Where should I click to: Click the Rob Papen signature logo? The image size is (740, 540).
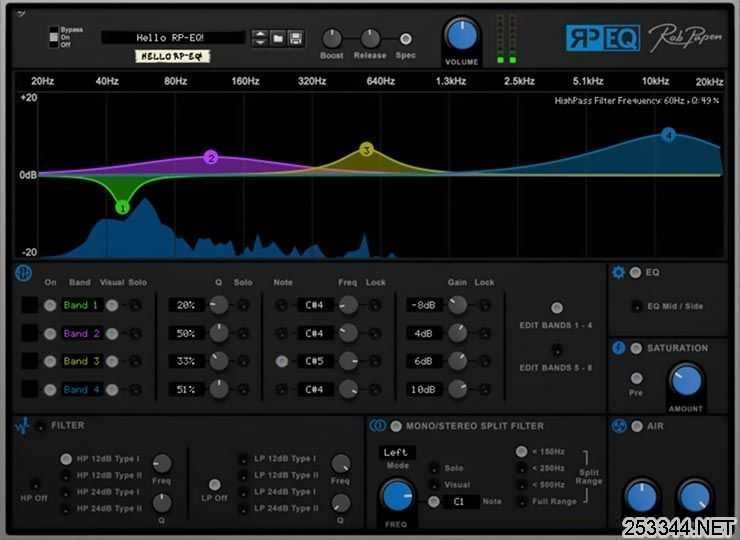click(x=685, y=38)
